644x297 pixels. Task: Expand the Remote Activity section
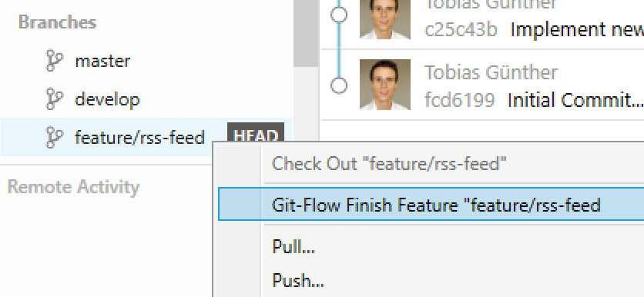[73, 187]
